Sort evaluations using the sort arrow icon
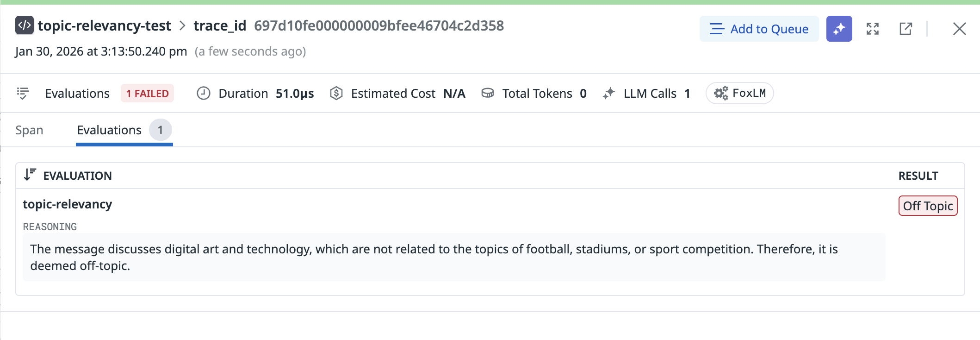Image resolution: width=980 pixels, height=340 pixels. [x=30, y=175]
